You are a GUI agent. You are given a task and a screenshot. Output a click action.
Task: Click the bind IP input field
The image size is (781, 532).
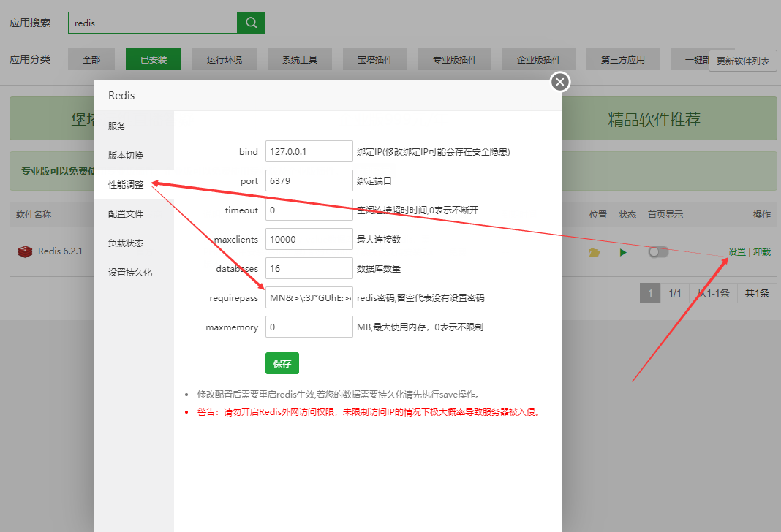pyautogui.click(x=309, y=151)
